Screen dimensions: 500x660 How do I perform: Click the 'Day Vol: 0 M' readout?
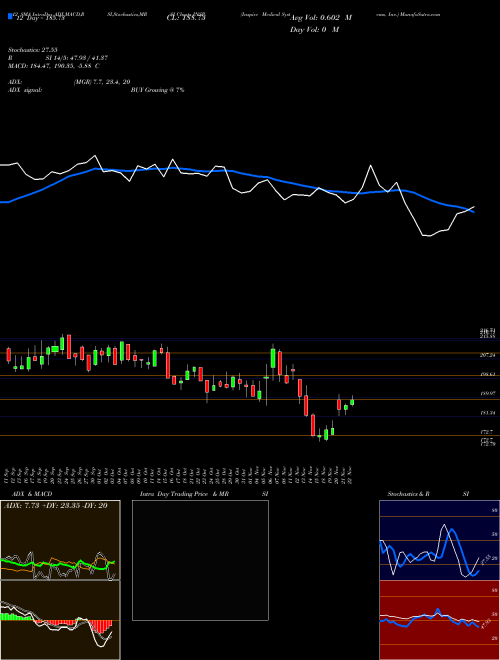[314, 30]
